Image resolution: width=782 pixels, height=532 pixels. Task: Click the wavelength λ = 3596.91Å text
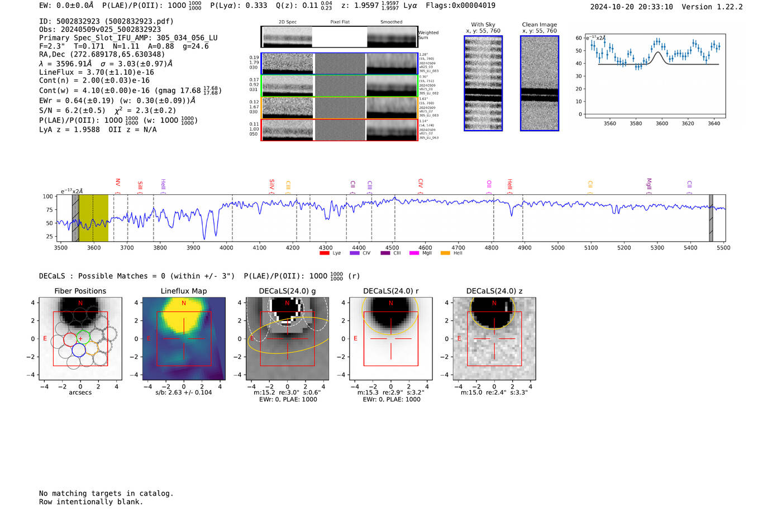point(66,64)
